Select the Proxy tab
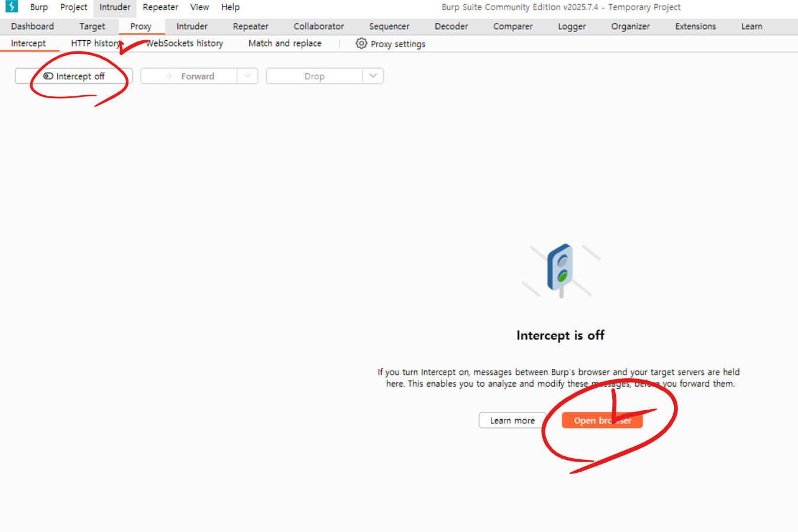 (x=141, y=26)
